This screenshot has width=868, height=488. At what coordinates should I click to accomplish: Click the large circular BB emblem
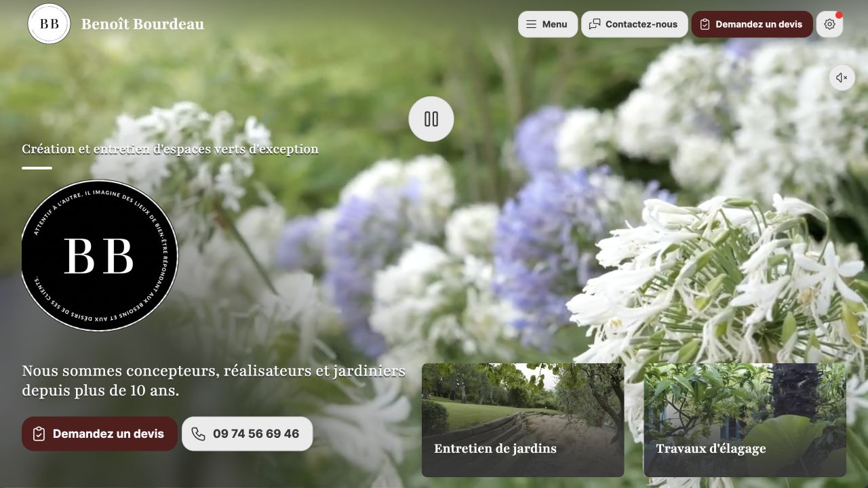pos(100,256)
